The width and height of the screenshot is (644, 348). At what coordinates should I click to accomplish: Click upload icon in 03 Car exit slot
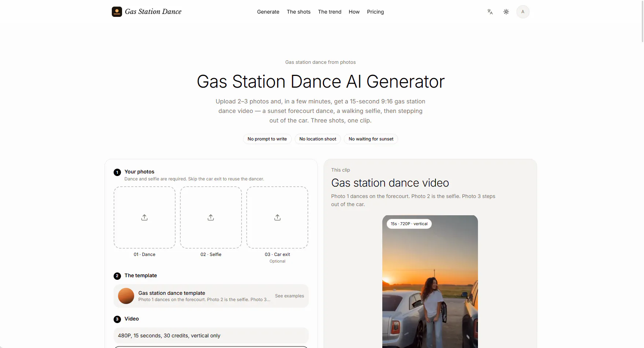click(277, 217)
